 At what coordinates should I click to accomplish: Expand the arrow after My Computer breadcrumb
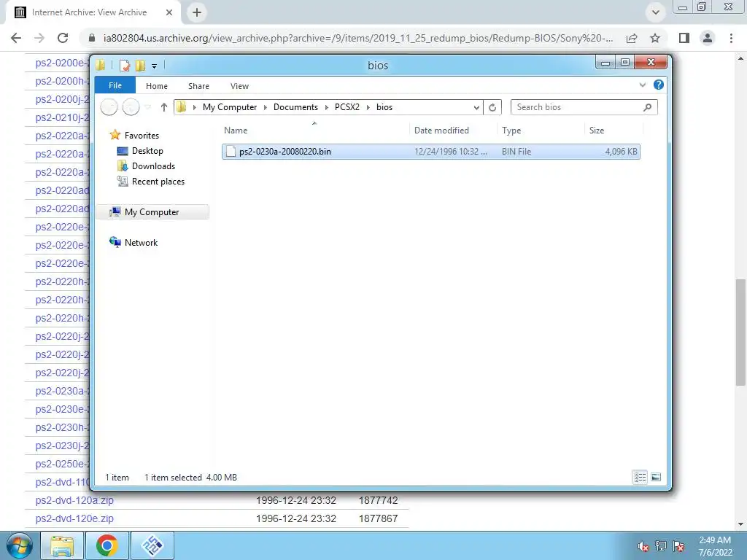pos(266,107)
